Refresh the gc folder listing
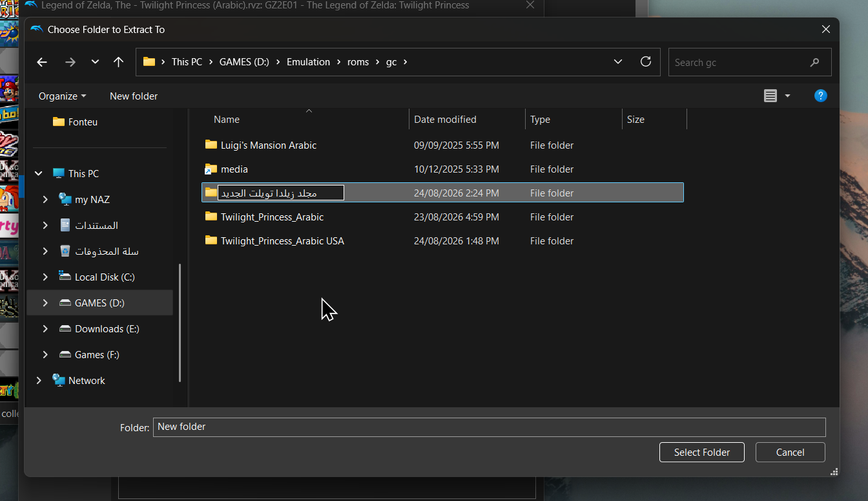The image size is (868, 501). point(645,62)
